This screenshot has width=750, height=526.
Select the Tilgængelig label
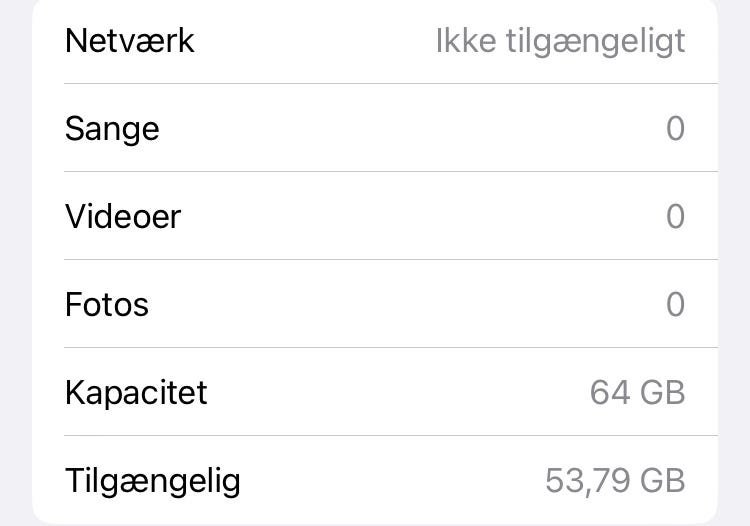[x=153, y=481]
